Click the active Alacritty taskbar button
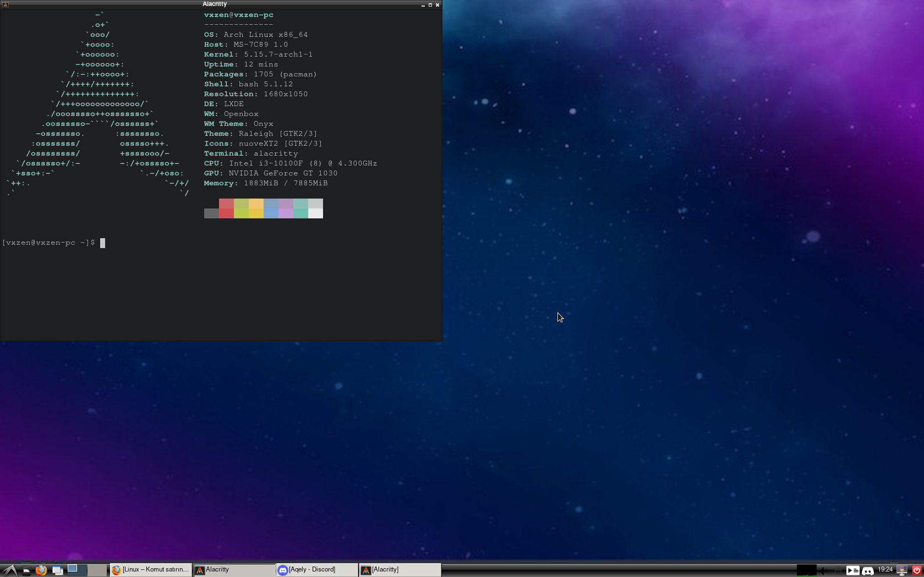The height and width of the screenshot is (577, 924). pyautogui.click(x=233, y=570)
